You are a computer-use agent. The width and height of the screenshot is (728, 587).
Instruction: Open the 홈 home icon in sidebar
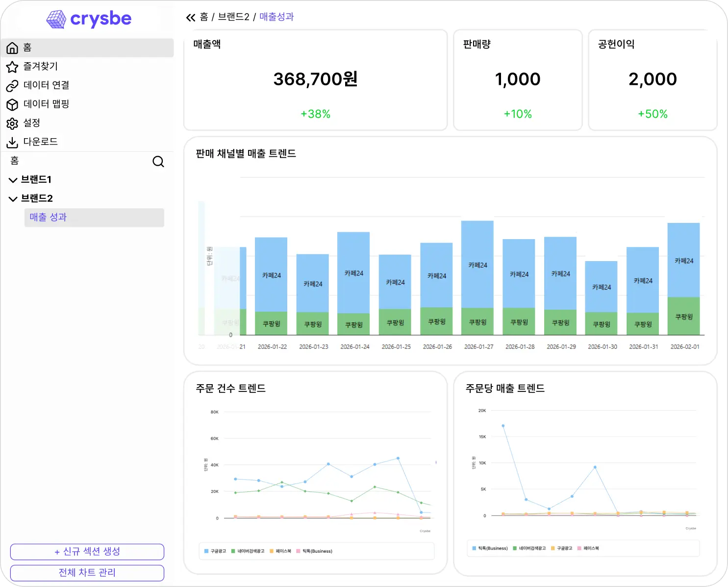pyautogui.click(x=12, y=48)
